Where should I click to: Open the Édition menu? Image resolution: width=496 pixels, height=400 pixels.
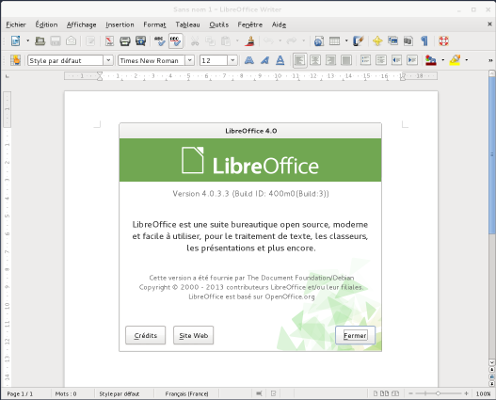[x=47, y=25]
